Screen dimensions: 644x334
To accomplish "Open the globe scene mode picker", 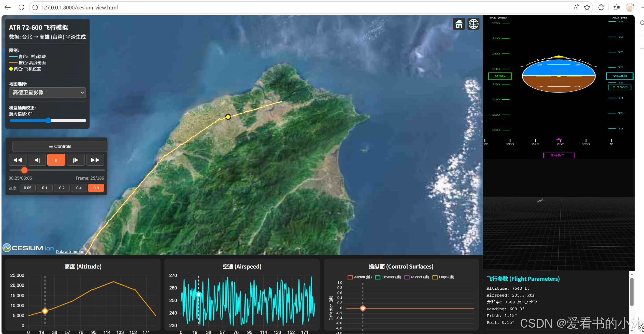I will point(474,24).
